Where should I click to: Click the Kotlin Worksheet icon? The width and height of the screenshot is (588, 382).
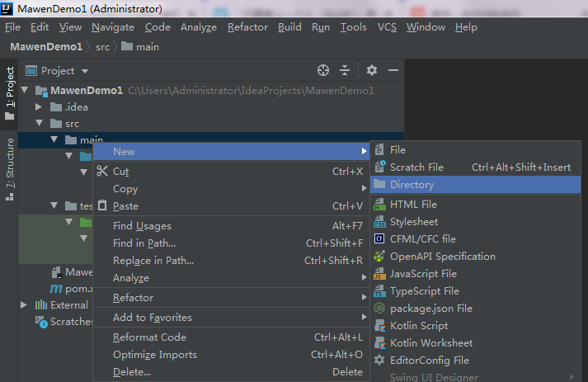(x=380, y=343)
